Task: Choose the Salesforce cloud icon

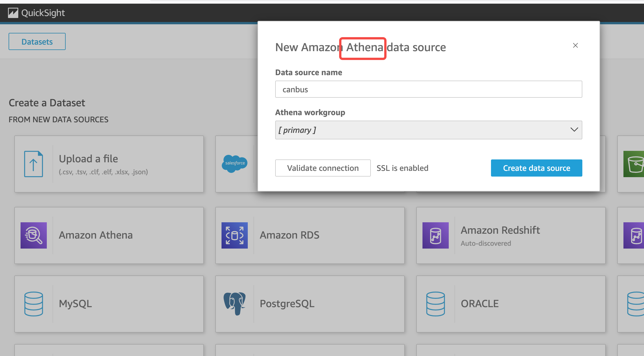Action: tap(235, 163)
